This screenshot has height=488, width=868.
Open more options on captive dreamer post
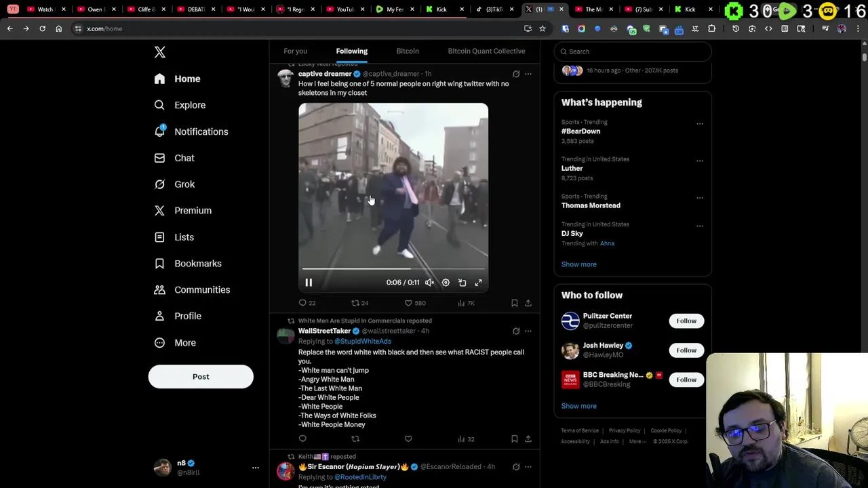[x=528, y=74]
